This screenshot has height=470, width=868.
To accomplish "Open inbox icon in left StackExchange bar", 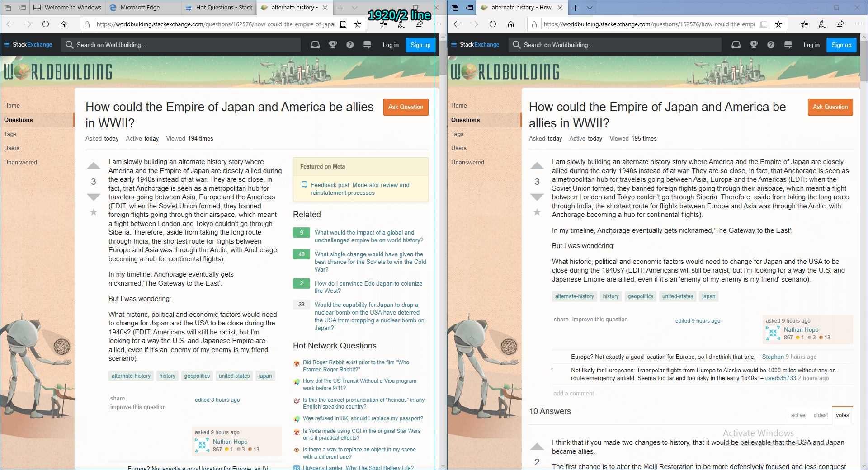I will coord(315,45).
